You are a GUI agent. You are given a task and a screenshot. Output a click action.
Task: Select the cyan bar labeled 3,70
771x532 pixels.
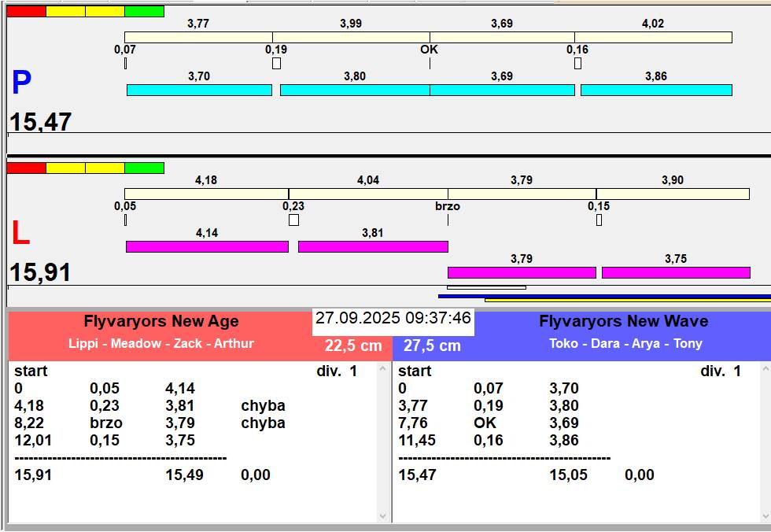(x=199, y=91)
